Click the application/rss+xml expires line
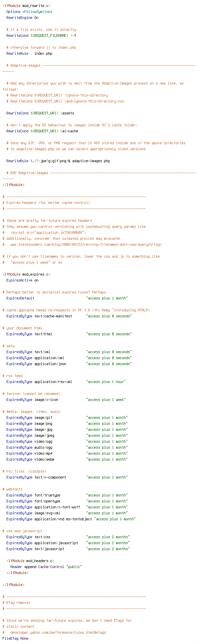 click(x=66, y=382)
